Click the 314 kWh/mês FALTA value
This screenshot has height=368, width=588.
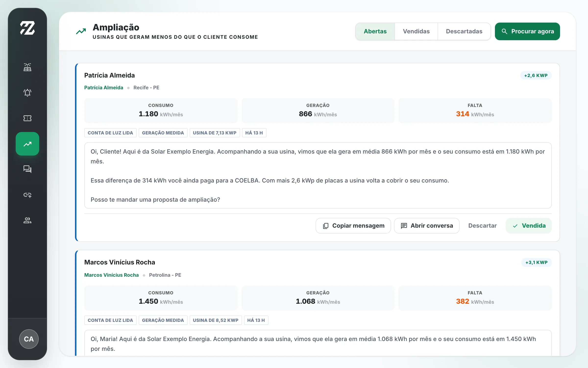(x=475, y=114)
